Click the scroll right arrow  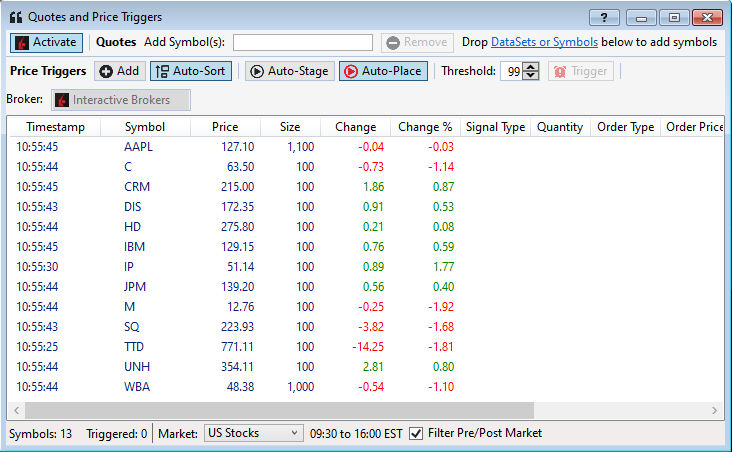tap(714, 410)
